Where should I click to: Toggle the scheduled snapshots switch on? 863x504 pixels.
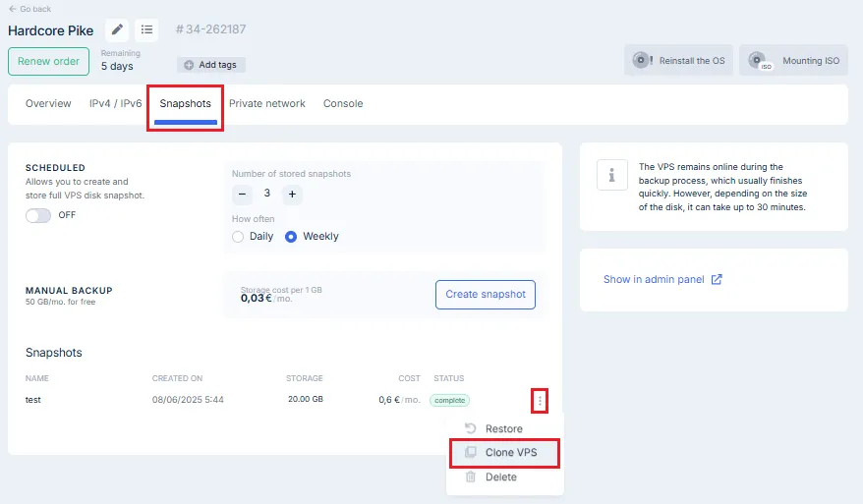(38, 215)
